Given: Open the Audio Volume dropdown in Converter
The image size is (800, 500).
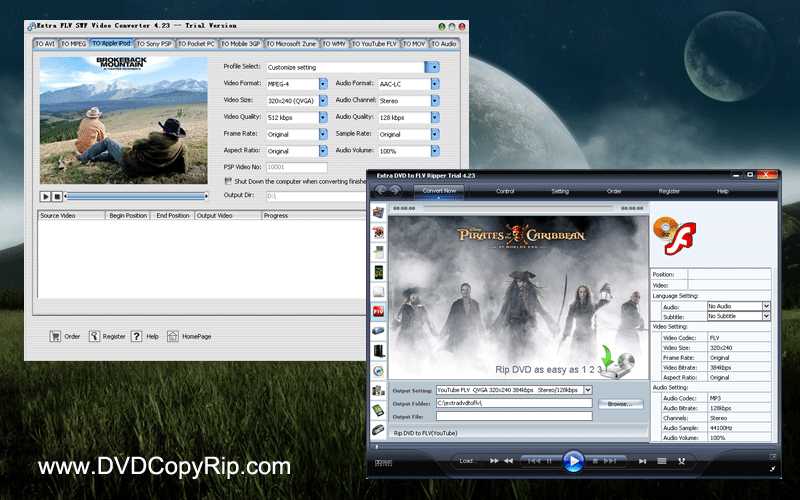Looking at the screenshot, I should [435, 151].
